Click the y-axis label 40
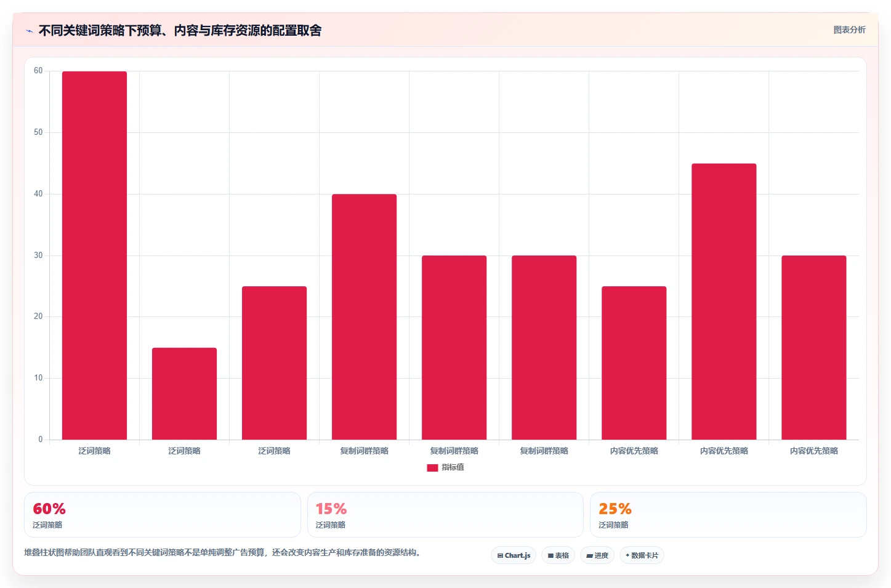 (x=38, y=194)
